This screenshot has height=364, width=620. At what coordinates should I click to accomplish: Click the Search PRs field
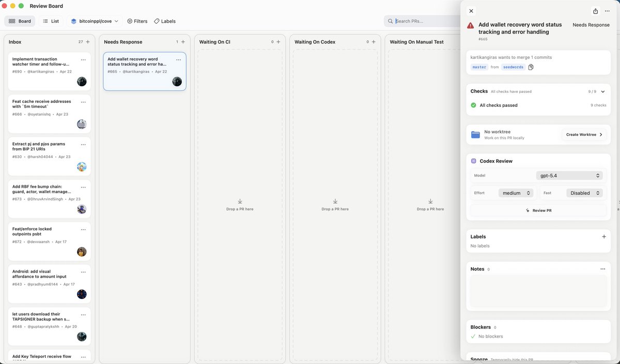coord(419,21)
